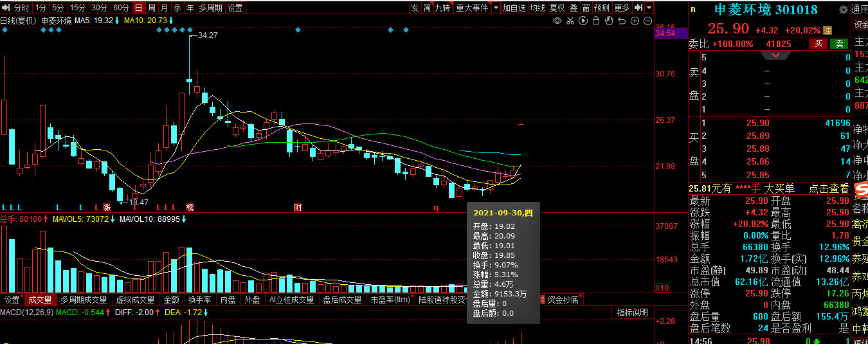Select the scissors cut tool icon
This screenshot has height=344, width=868.
[570, 21]
